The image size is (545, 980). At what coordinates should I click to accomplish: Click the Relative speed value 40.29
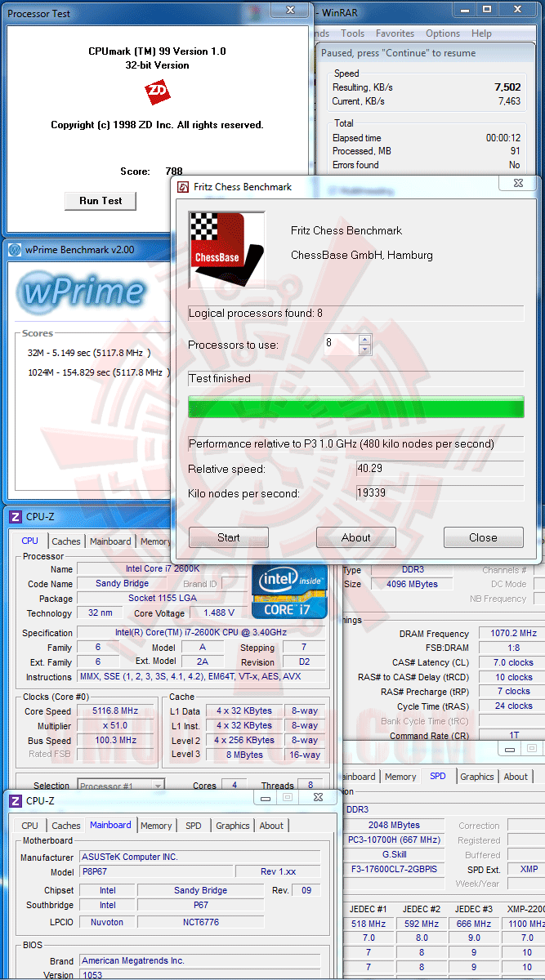[440, 469]
